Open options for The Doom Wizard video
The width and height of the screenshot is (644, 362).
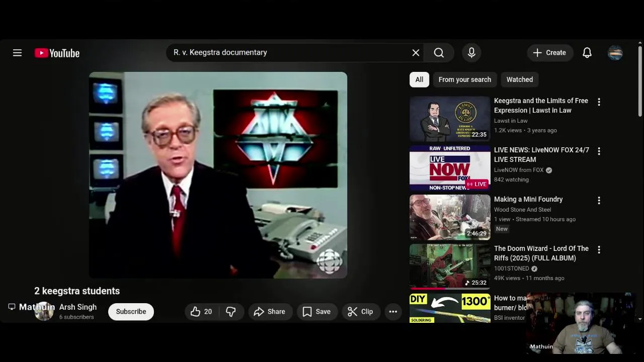tap(599, 249)
